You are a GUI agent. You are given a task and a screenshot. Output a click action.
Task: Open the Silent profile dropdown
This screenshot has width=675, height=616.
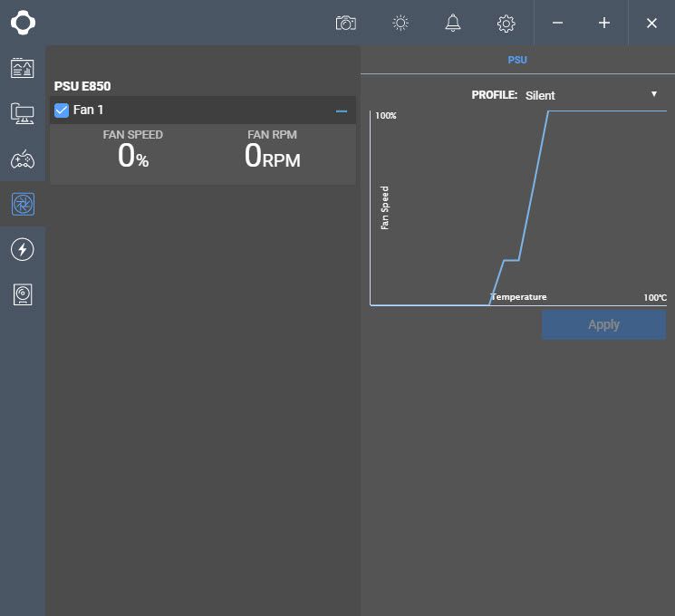coord(590,95)
